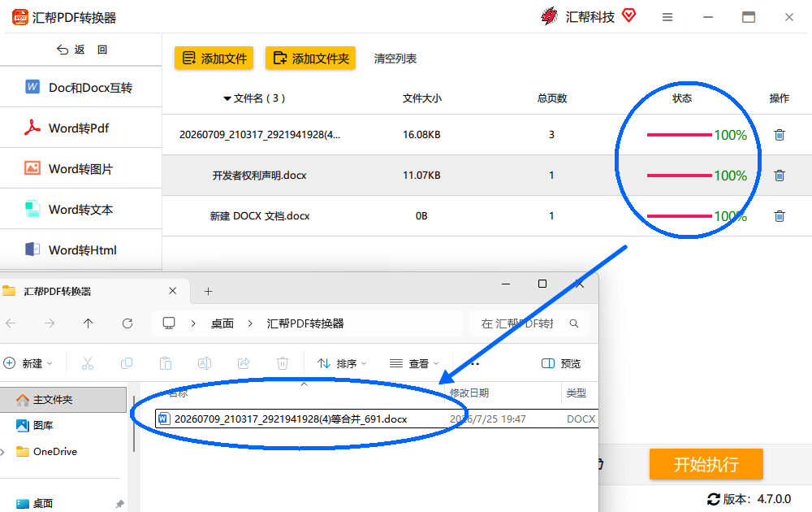
Task: Delete the 20260709_210317 file row via trash icon
Action: [x=779, y=135]
